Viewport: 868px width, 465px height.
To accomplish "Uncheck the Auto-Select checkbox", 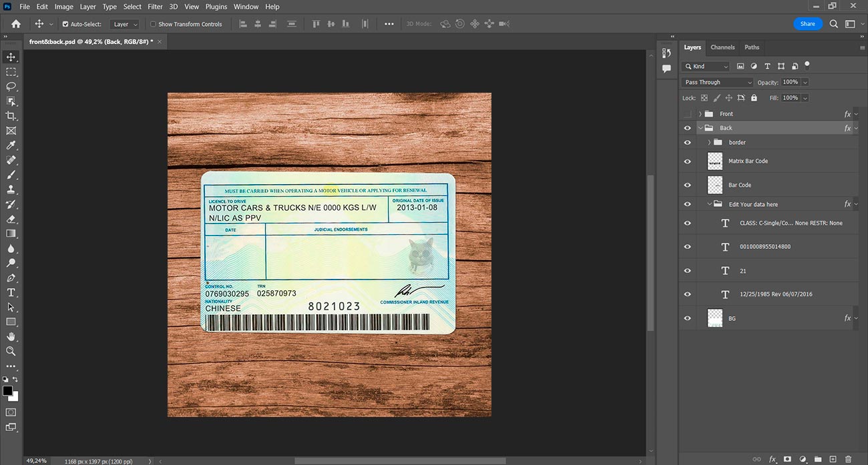I will point(65,24).
